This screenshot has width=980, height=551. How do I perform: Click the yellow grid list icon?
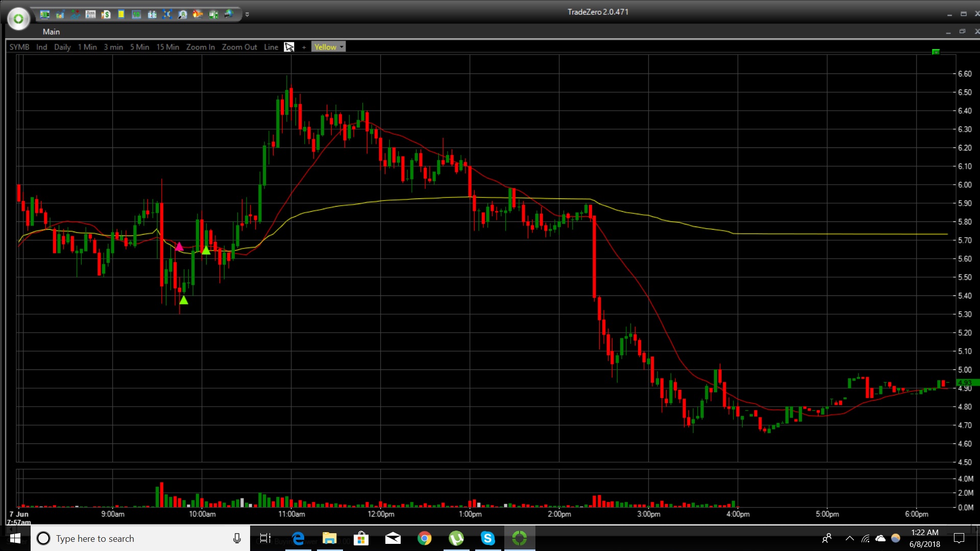pos(121,14)
